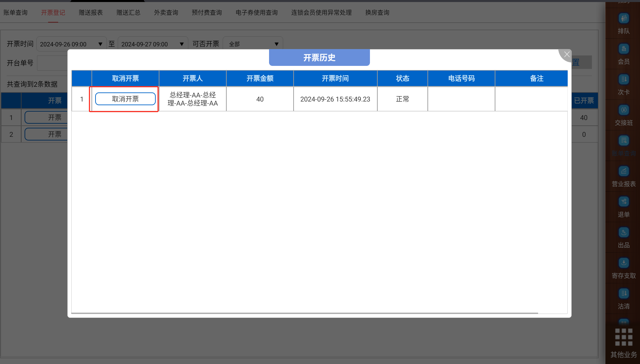
Task: Click the 开票历史 dialog title
Action: click(x=319, y=57)
